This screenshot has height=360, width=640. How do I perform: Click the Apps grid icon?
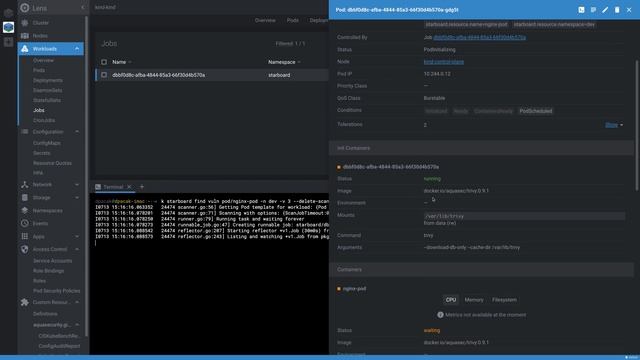pyautogui.click(x=24, y=236)
